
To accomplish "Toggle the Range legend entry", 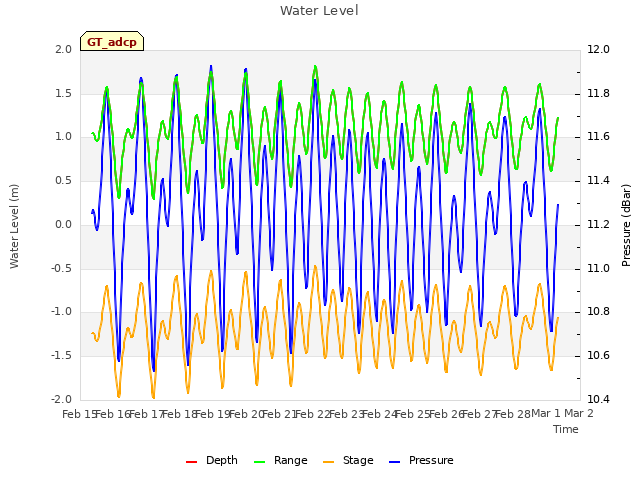I will tap(280, 460).
